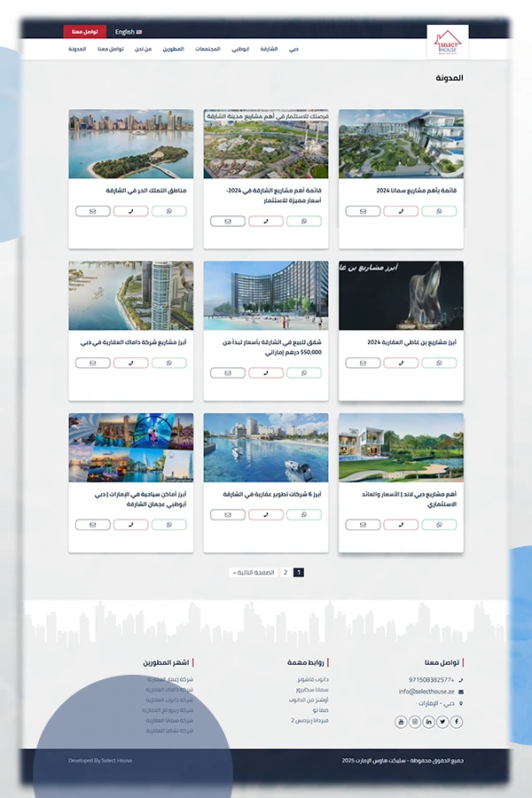Click email icon on Samana projects 2024 card
Viewport: 532px width, 798px height.
click(363, 211)
